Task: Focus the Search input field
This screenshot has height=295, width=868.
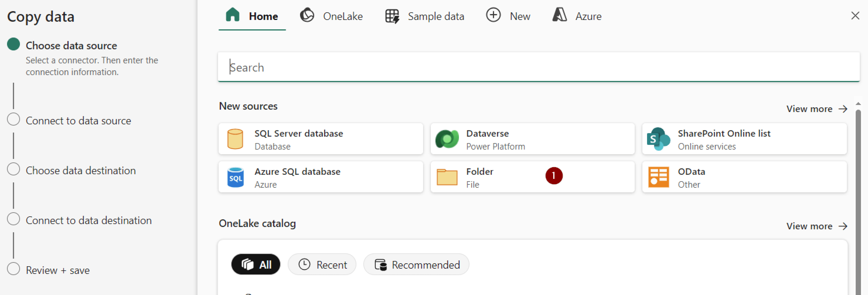Action: point(538,67)
